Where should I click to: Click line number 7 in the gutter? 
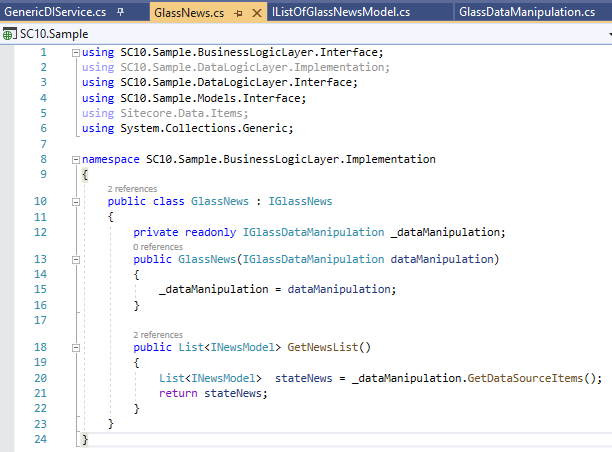coord(43,144)
